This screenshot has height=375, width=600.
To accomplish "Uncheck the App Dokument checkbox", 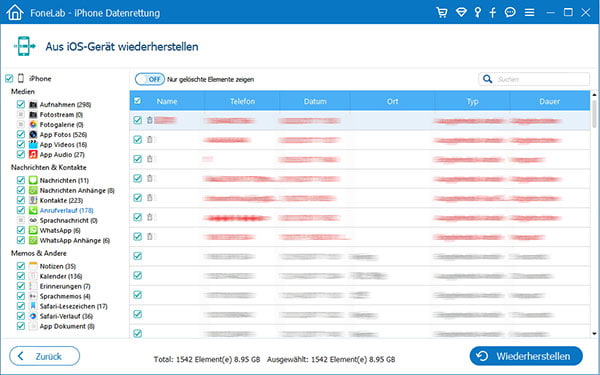I will coord(21,326).
